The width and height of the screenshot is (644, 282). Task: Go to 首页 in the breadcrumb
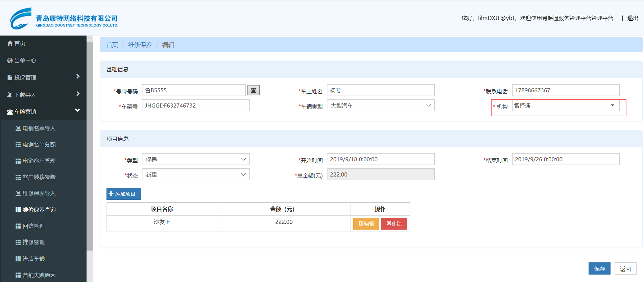click(112, 45)
